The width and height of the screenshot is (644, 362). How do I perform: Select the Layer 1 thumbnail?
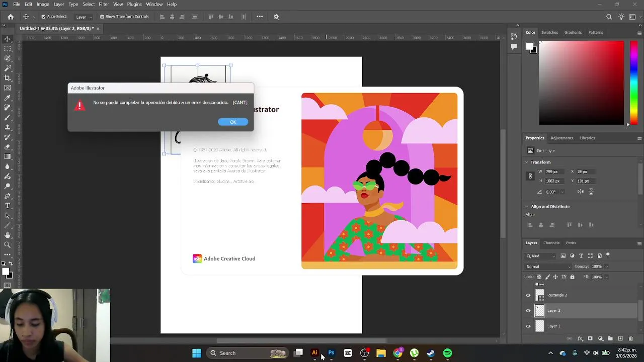[x=539, y=326]
